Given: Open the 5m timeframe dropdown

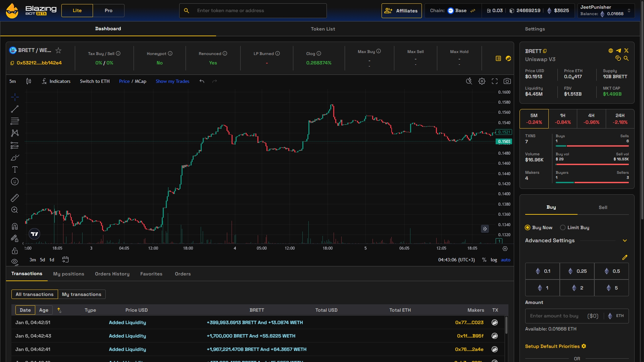Looking at the screenshot, I should pyautogui.click(x=12, y=81).
